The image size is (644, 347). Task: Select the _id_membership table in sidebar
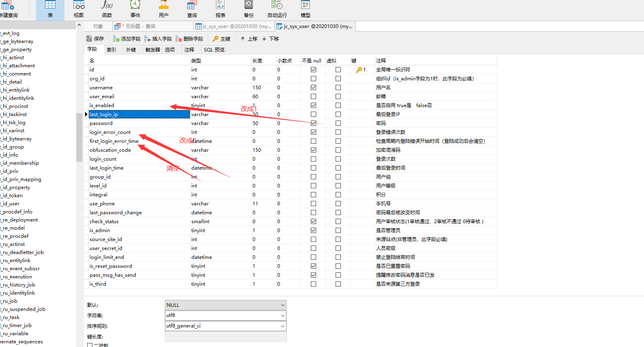(19, 163)
